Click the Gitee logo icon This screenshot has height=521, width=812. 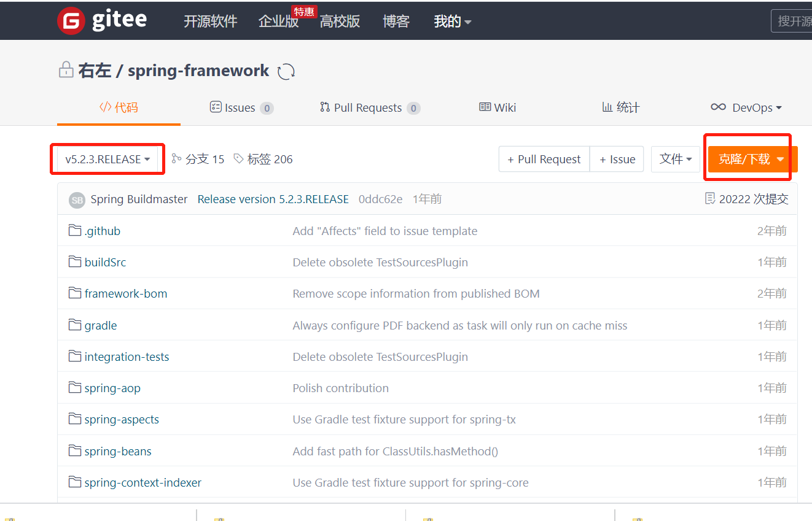[x=71, y=21]
